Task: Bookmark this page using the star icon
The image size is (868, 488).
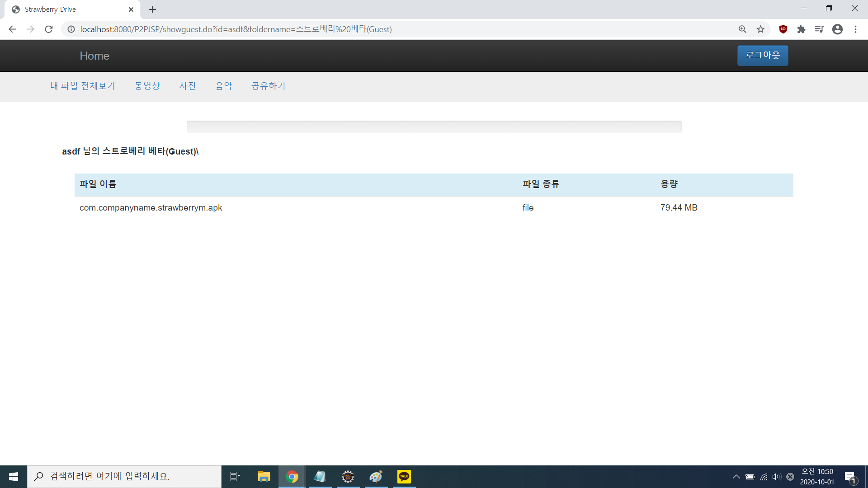Action: click(x=760, y=29)
